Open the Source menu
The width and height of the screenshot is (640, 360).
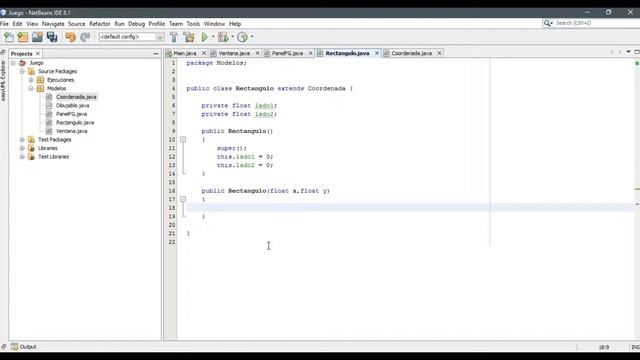pyautogui.click(x=77, y=24)
